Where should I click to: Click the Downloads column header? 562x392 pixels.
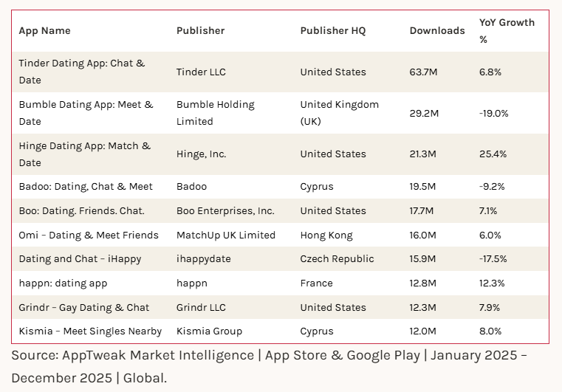tap(437, 31)
